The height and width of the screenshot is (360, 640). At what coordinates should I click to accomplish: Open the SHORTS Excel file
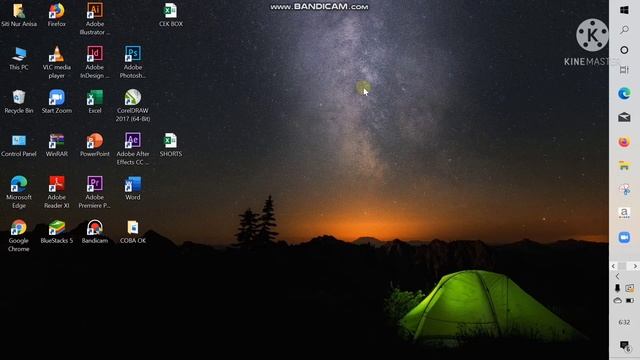point(171,145)
